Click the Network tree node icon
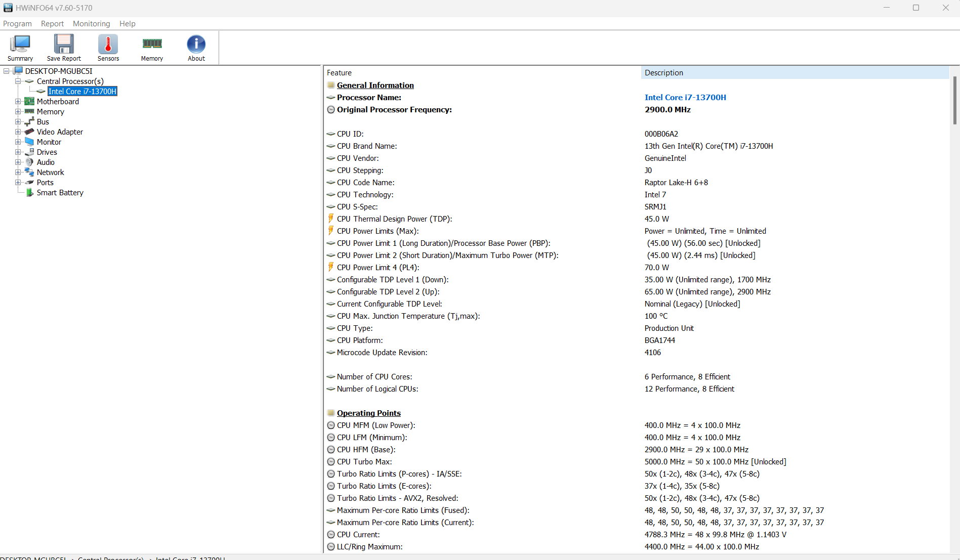The image size is (960, 560). (29, 172)
